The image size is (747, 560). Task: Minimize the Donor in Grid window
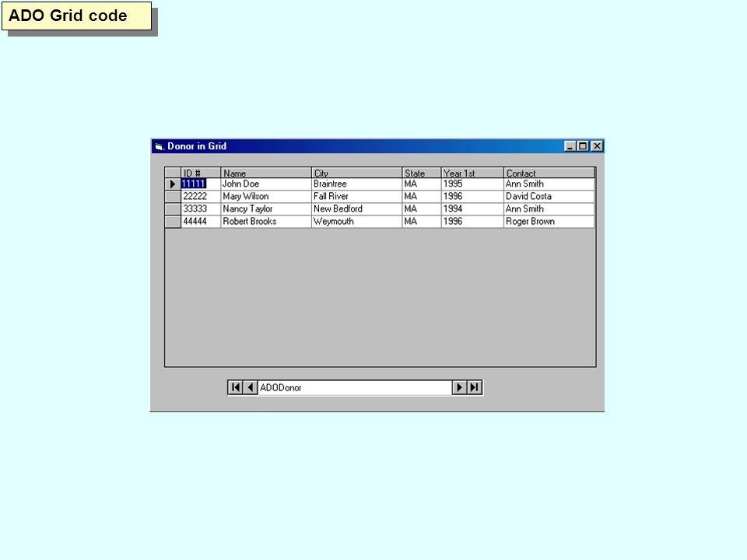click(570, 146)
